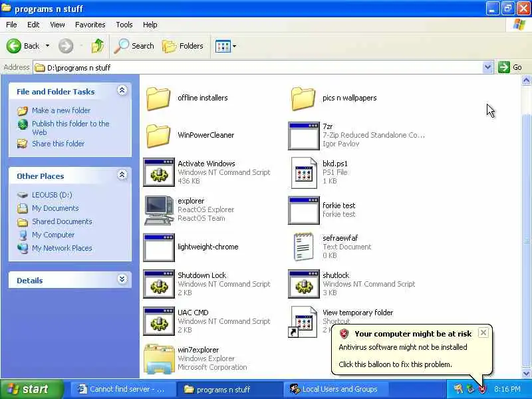Viewport: 532px width, 399px height.
Task: Open the View menu
Action: pos(57,25)
